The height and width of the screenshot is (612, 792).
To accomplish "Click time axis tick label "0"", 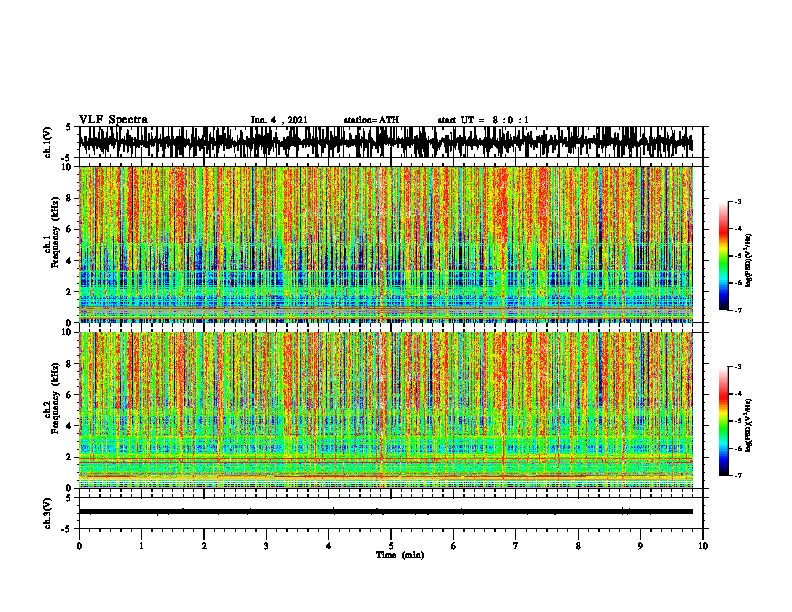I will click(x=79, y=546).
